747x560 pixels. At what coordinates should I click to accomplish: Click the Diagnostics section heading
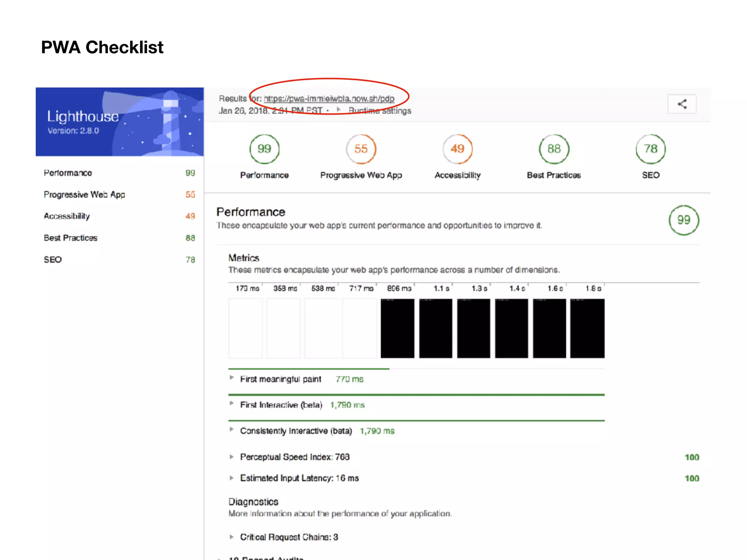(x=253, y=502)
